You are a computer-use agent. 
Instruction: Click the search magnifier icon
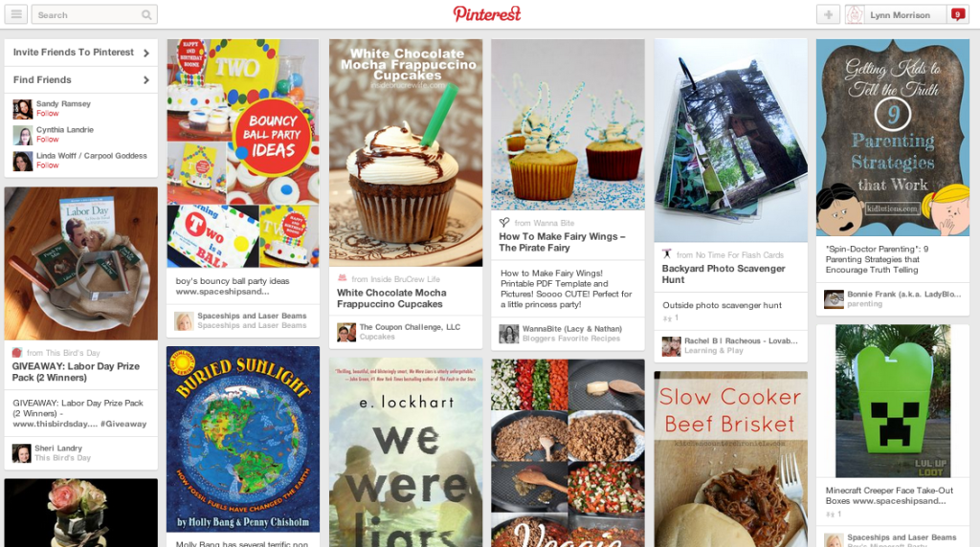tap(146, 15)
